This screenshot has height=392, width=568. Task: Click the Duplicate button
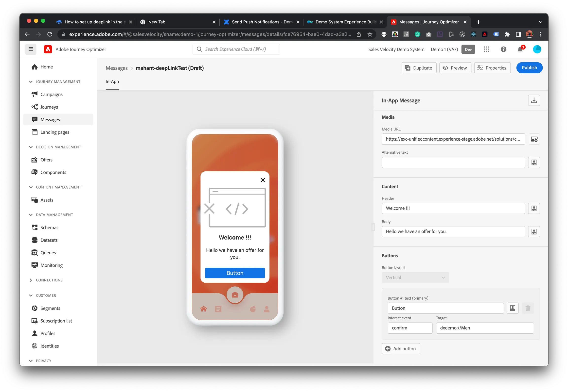tap(419, 68)
